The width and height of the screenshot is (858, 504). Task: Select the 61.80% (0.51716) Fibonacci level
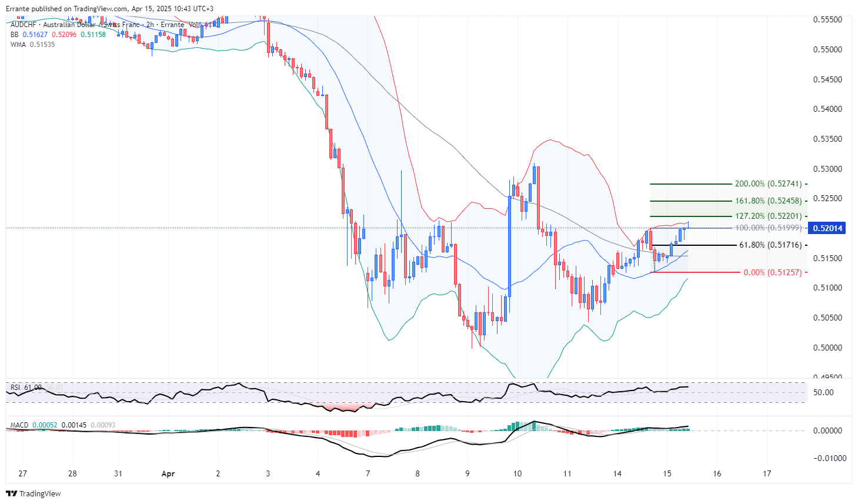pyautogui.click(x=770, y=245)
